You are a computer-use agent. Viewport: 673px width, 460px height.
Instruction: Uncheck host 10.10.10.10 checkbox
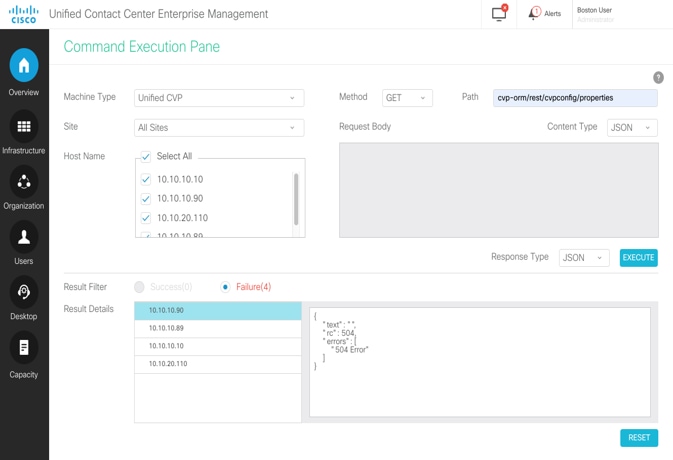click(146, 179)
